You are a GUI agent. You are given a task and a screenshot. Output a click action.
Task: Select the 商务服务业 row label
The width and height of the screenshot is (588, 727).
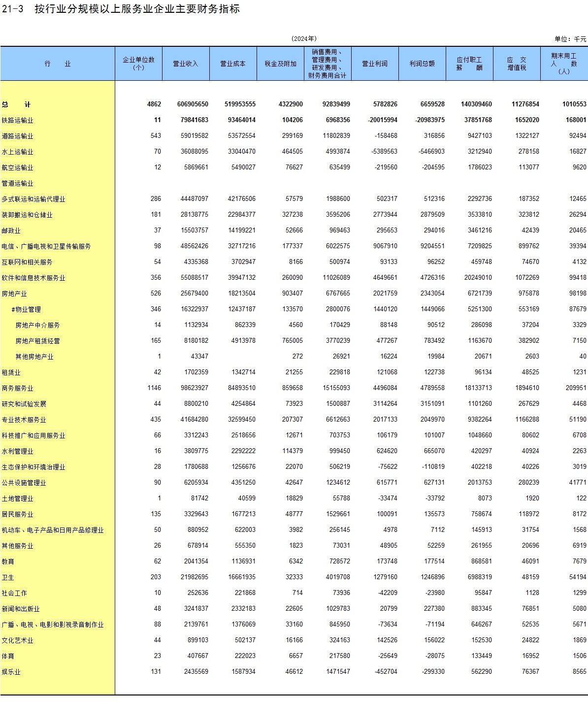(x=17, y=389)
